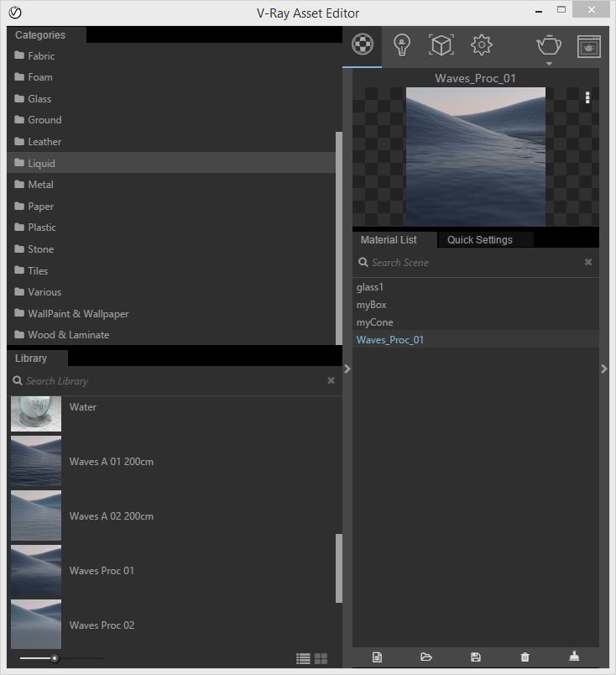616x675 pixels.
Task: Click the V-Ray logo in title bar
Action: click(x=15, y=13)
